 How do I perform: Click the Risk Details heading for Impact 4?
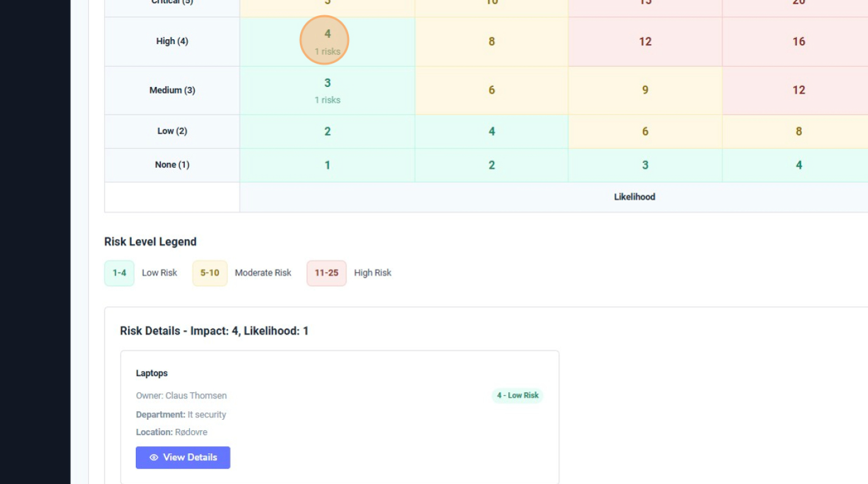click(215, 331)
